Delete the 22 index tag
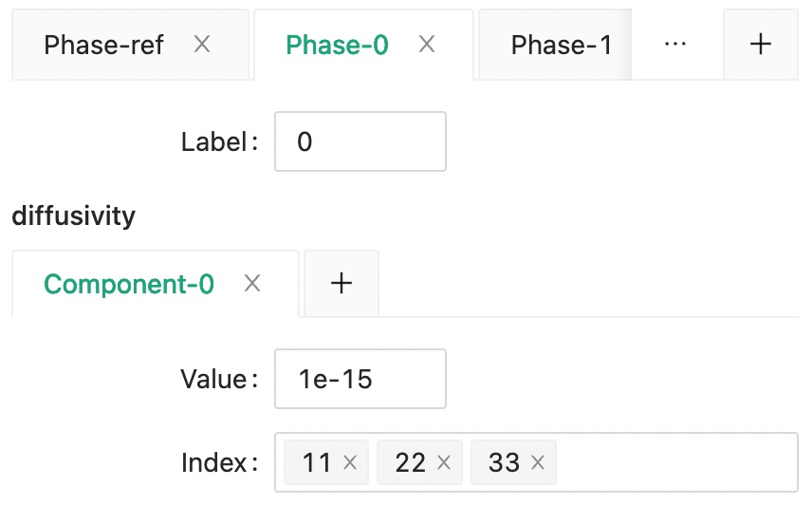 pos(443,463)
